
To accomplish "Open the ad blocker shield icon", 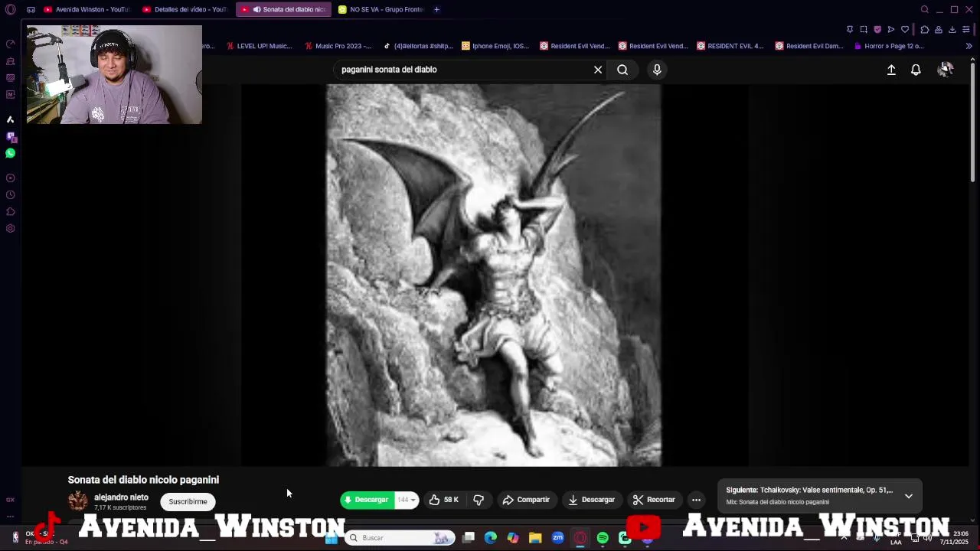I will click(877, 30).
